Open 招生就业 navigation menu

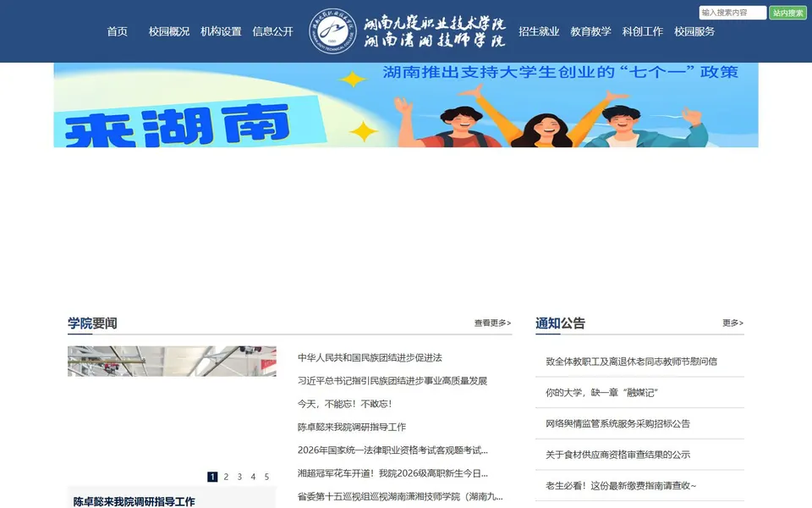coord(539,31)
